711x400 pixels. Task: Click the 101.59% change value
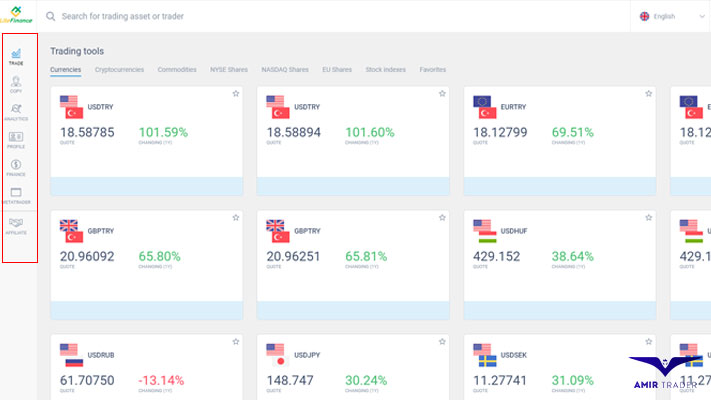163,132
